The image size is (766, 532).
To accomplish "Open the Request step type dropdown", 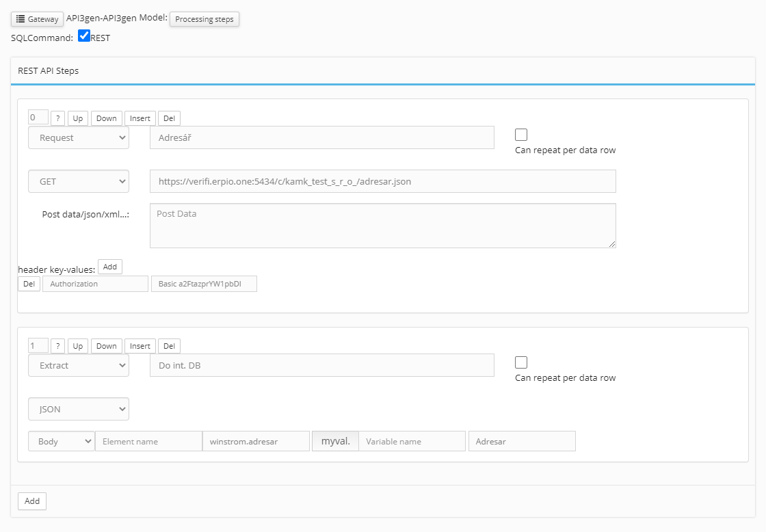I will coord(79,137).
